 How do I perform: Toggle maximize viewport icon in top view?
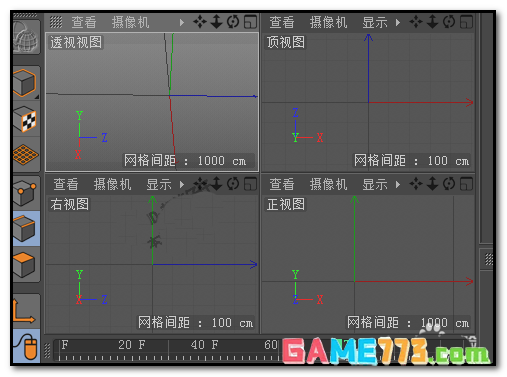click(x=466, y=22)
